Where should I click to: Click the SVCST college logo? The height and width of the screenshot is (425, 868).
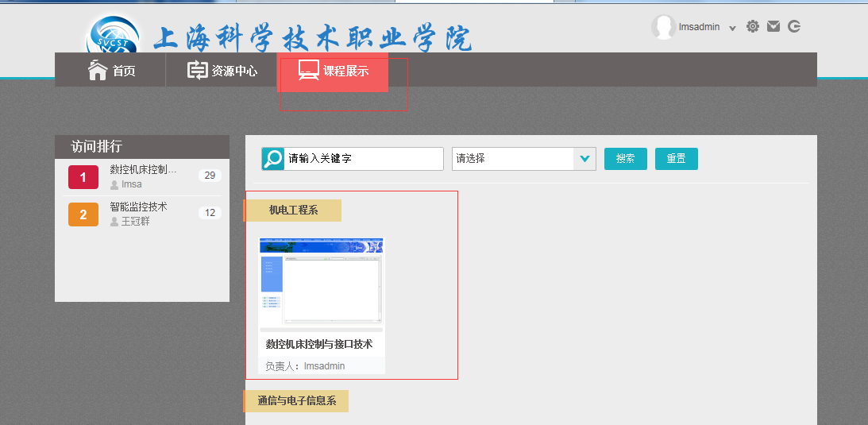(x=113, y=37)
